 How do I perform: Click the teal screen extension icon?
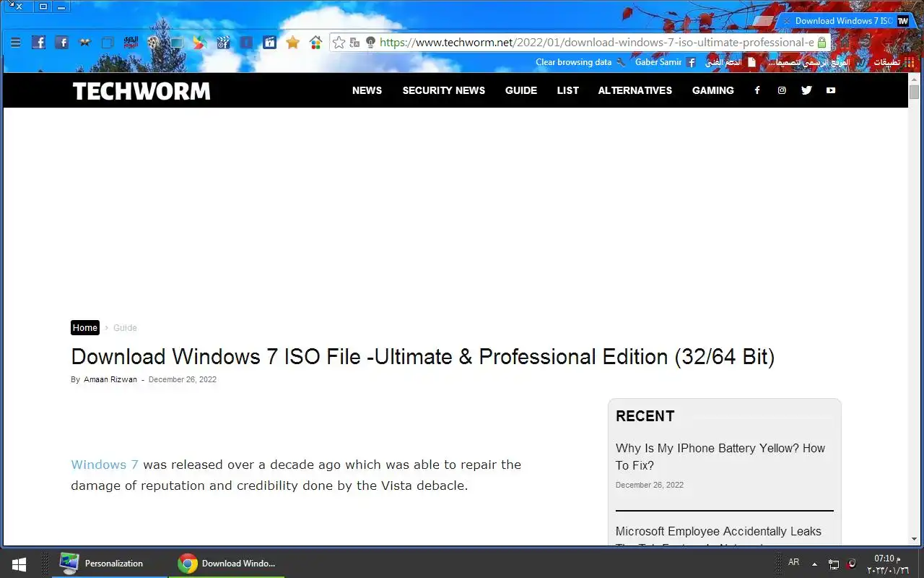click(177, 43)
